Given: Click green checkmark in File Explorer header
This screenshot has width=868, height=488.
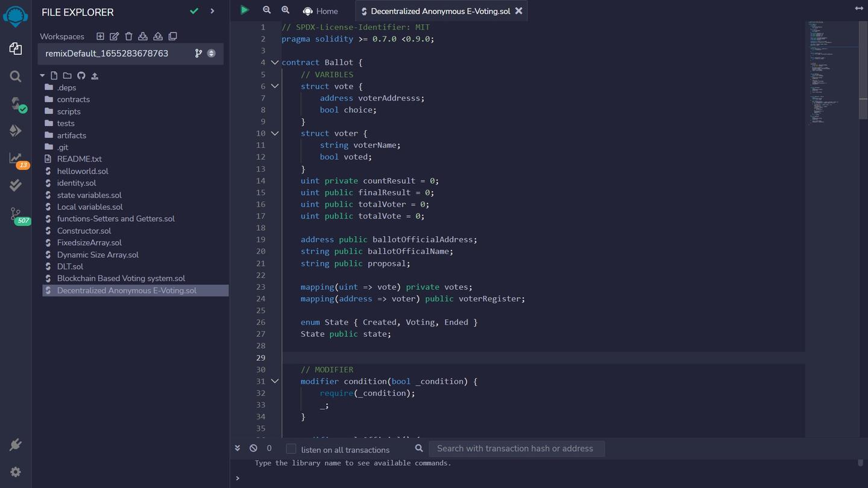Looking at the screenshot, I should click(194, 11).
